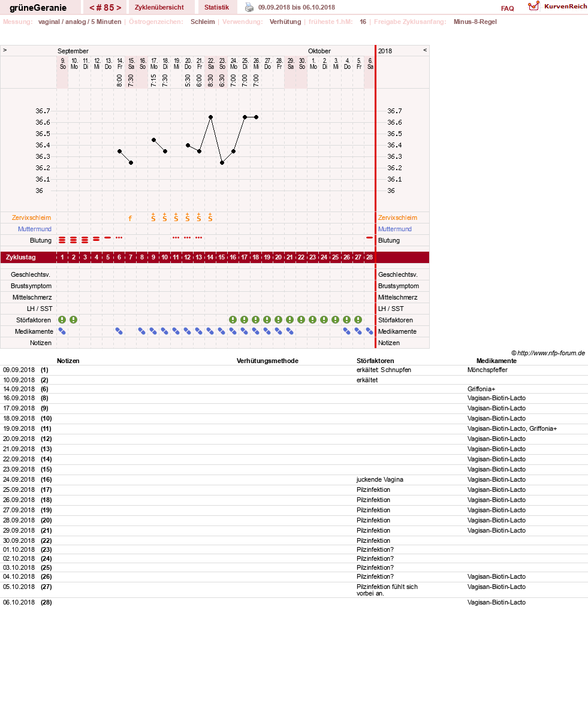Click the bleeding dash on cycle day 28
588x716 pixels.
[370, 237]
